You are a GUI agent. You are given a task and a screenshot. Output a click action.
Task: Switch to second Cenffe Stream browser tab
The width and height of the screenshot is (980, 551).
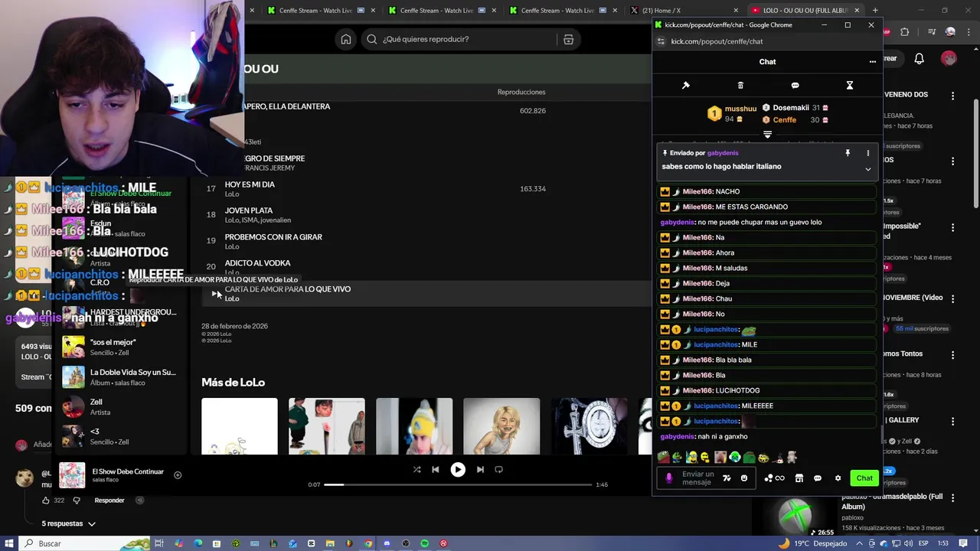coord(441,11)
